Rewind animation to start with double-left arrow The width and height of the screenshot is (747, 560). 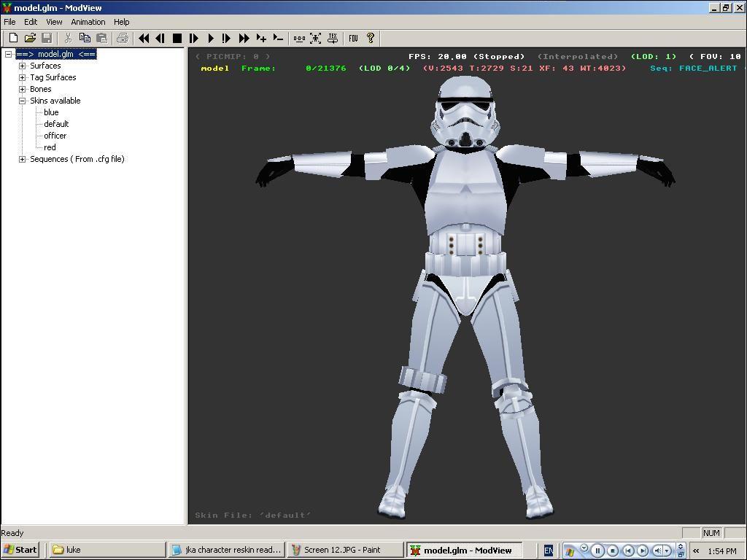coord(144,38)
